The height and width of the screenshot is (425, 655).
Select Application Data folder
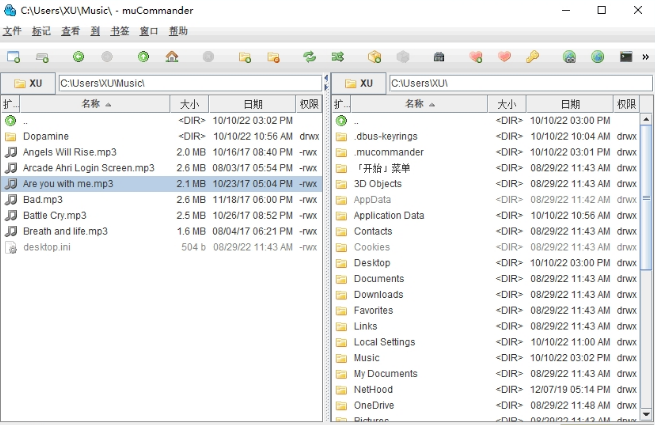[x=486, y=216]
